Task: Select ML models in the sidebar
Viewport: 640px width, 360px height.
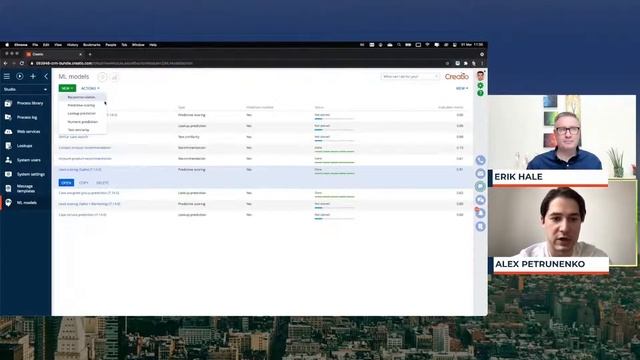Action: (25, 203)
